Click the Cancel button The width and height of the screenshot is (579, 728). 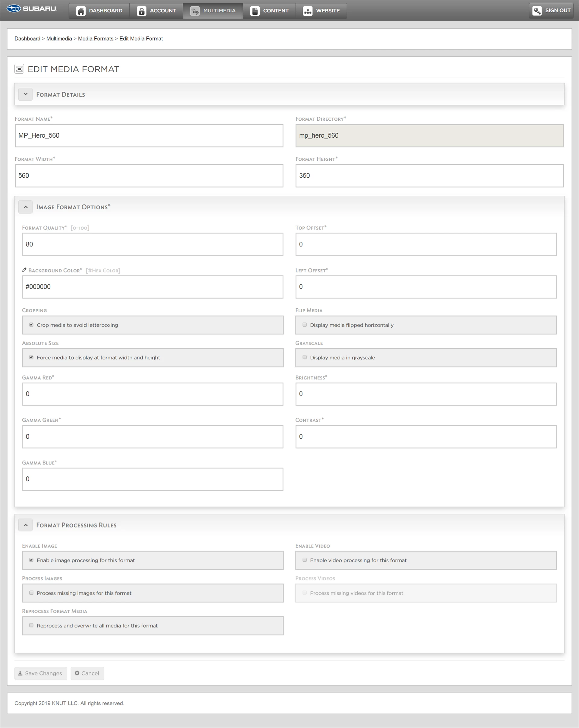(87, 673)
